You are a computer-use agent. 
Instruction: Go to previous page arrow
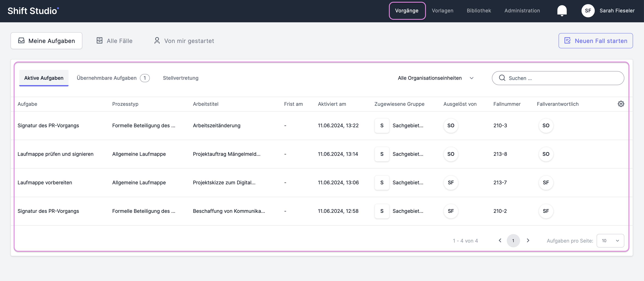click(500, 240)
